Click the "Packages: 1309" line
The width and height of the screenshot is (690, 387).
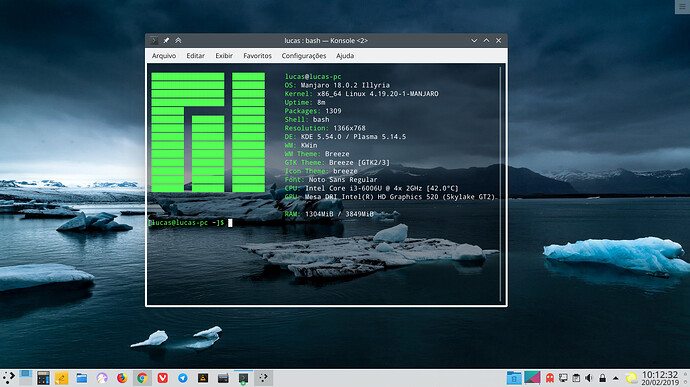[313, 111]
